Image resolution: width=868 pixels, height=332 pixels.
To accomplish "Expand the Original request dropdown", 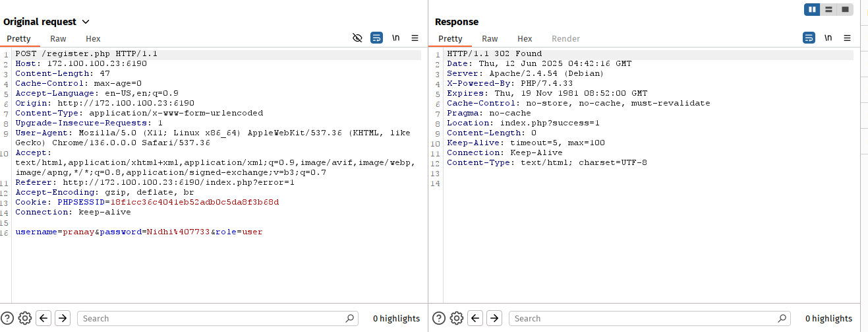I will (86, 22).
